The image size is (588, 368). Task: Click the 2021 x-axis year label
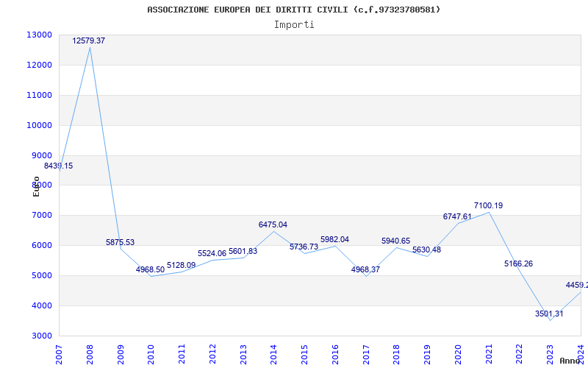tap(489, 355)
